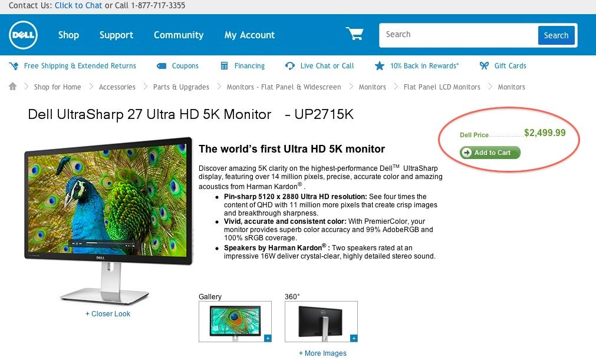Open the Support menu

point(116,35)
